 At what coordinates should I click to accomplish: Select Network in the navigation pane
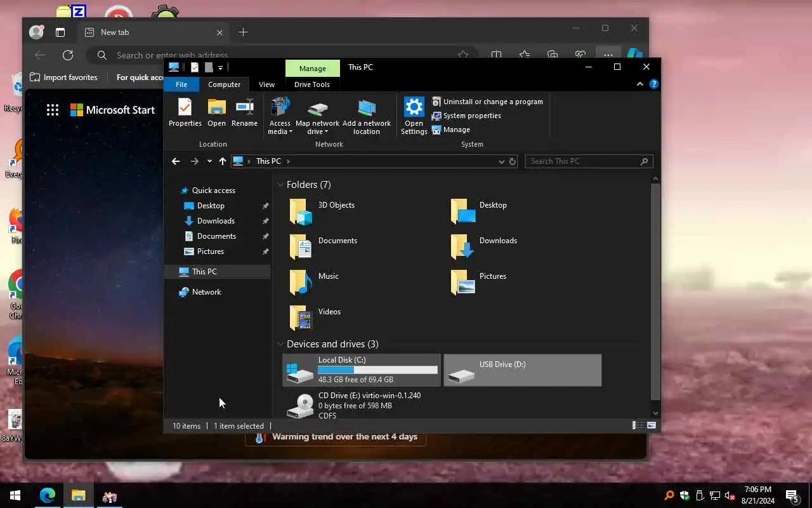(206, 292)
